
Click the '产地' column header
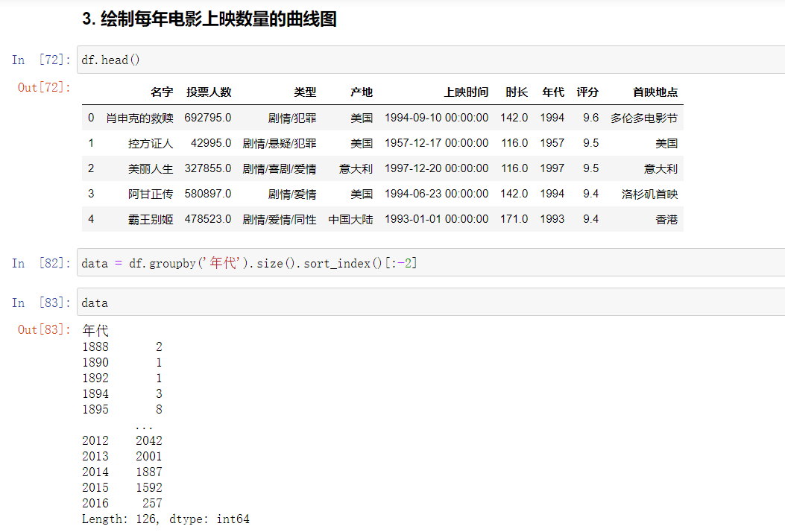click(362, 92)
